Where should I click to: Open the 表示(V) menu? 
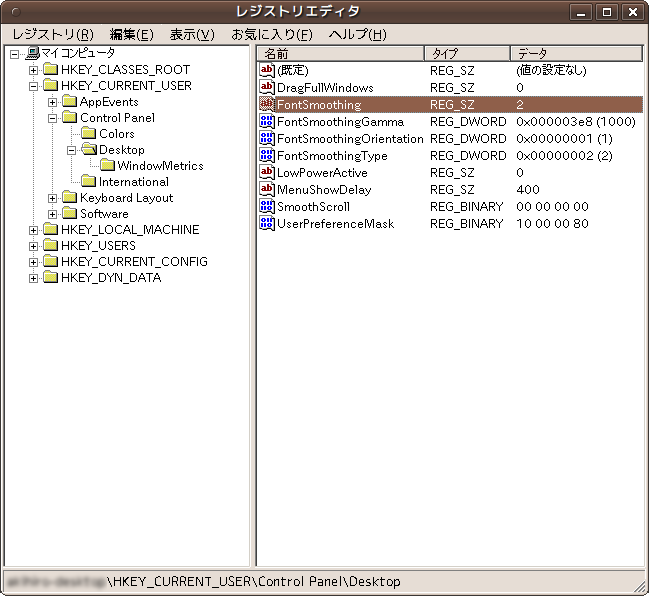[x=192, y=34]
